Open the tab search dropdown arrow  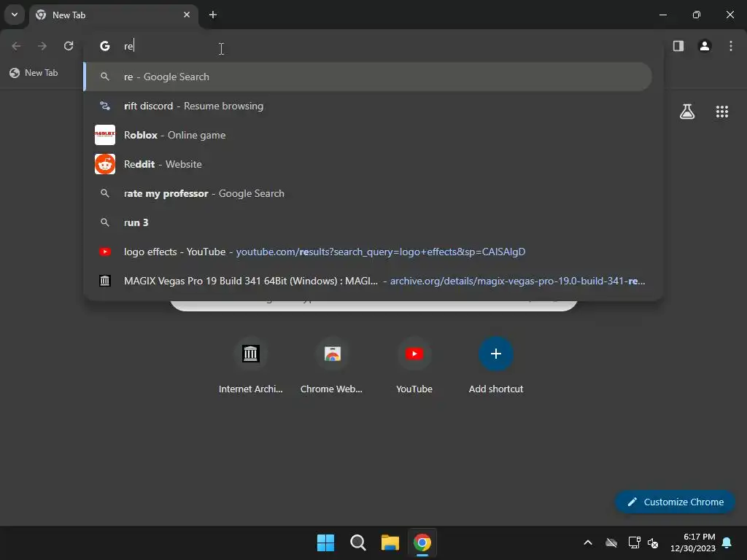pos(15,15)
